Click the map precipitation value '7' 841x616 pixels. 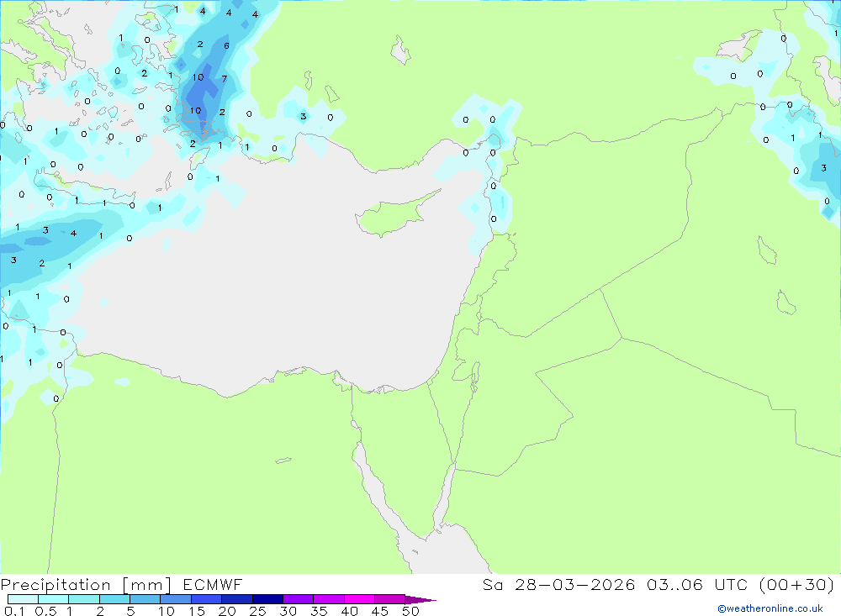(x=225, y=79)
